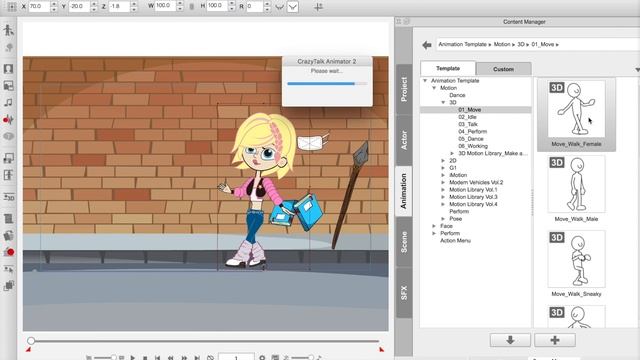This screenshot has height=360, width=640.
Task: Click the pick-parent link icon in left toolbar
Action: (x=8, y=269)
